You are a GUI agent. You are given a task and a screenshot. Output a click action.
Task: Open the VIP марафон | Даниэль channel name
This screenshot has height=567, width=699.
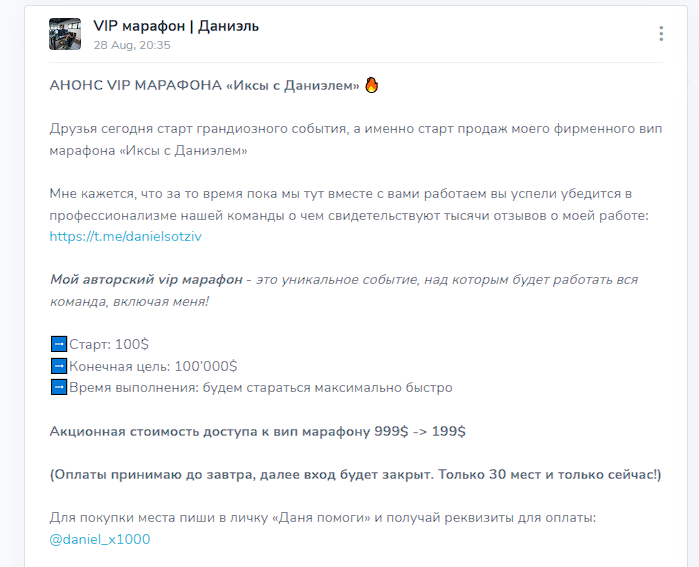[176, 26]
